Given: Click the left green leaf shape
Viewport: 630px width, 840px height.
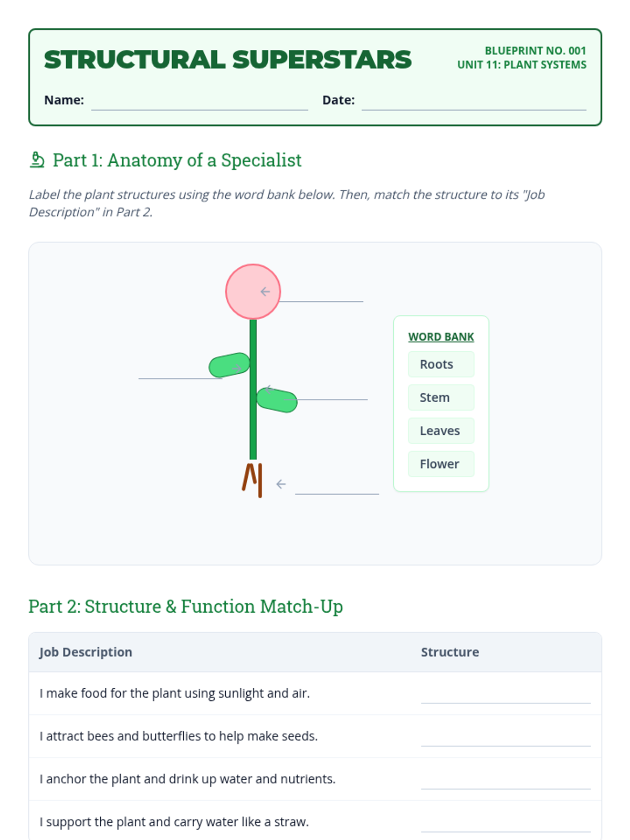Looking at the screenshot, I should [x=226, y=365].
